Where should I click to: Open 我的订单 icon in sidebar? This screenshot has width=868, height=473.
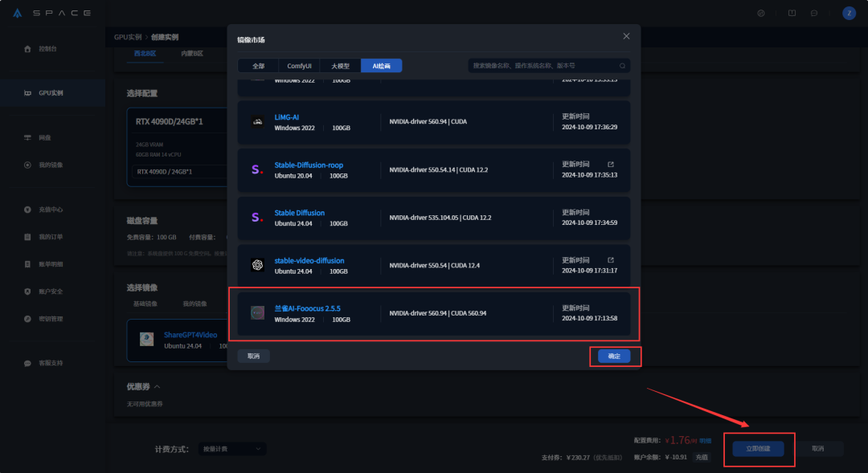pos(27,237)
